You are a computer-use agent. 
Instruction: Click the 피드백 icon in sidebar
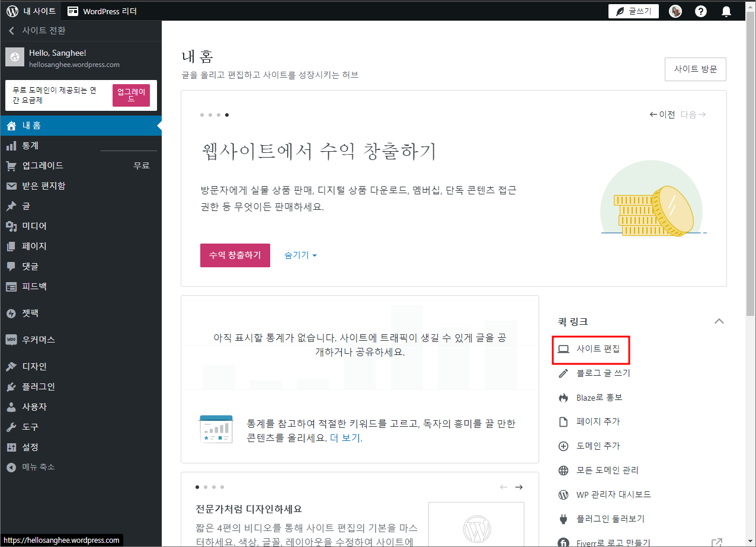(11, 287)
